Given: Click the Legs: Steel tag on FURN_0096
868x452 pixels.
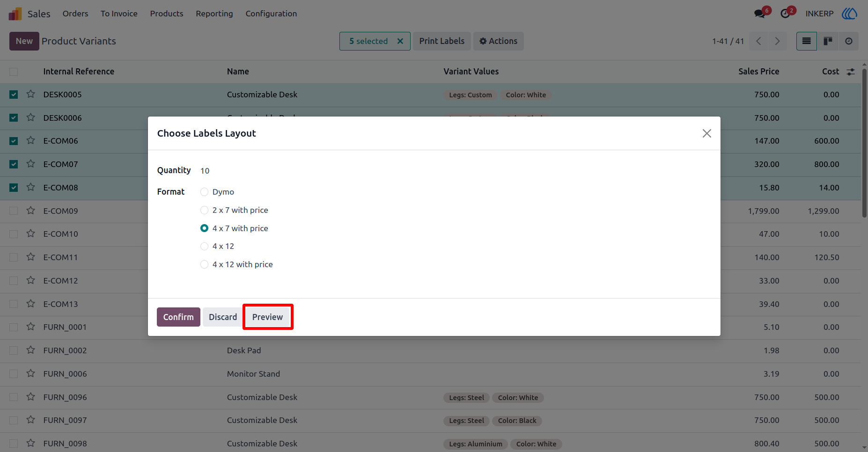Looking at the screenshot, I should [x=466, y=398].
